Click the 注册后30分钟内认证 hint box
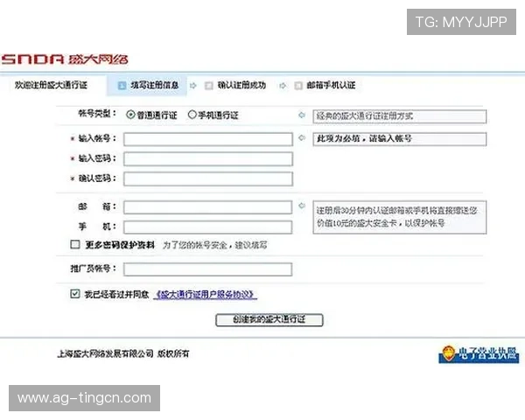Image resolution: width=525 pixels, height=420 pixels. 400,217
